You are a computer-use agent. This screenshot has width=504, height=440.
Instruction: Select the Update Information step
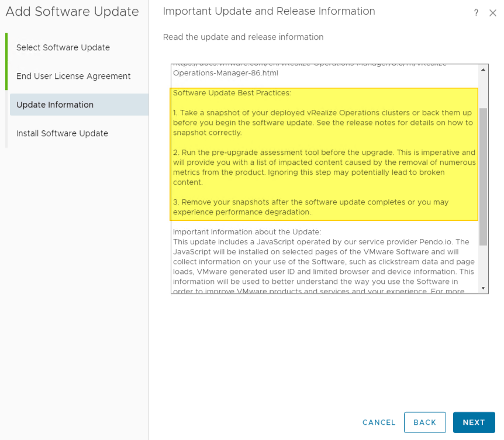(55, 105)
